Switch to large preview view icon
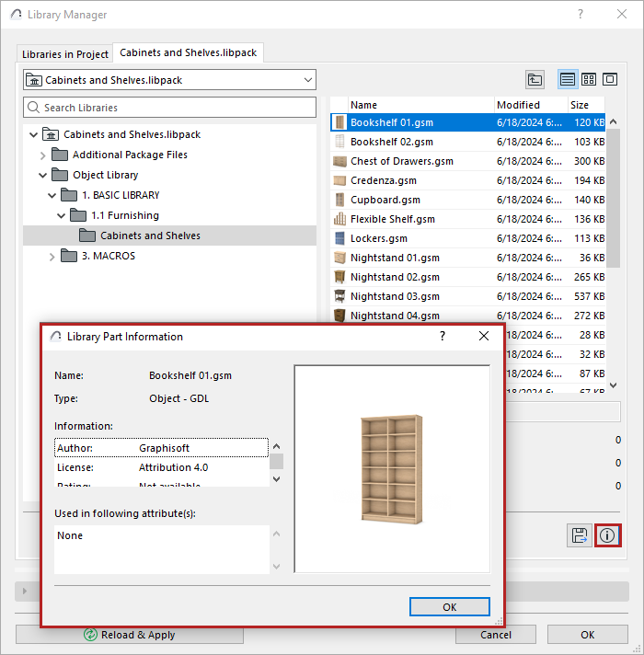The height and width of the screenshot is (655, 644). pyautogui.click(x=610, y=79)
